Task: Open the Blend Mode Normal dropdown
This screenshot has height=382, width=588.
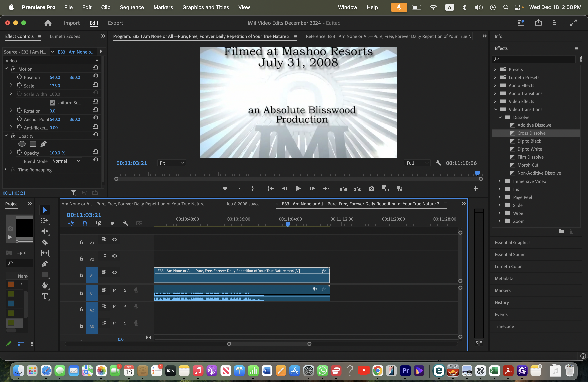Action: point(66,161)
